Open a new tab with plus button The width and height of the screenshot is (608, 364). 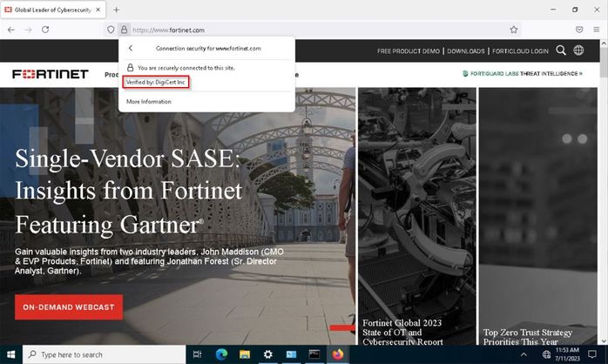[116, 10]
